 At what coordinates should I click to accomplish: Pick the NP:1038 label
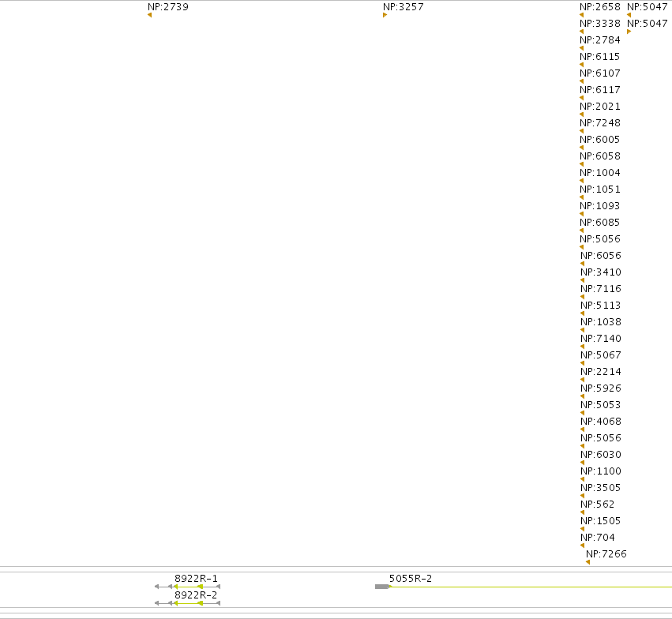click(601, 321)
